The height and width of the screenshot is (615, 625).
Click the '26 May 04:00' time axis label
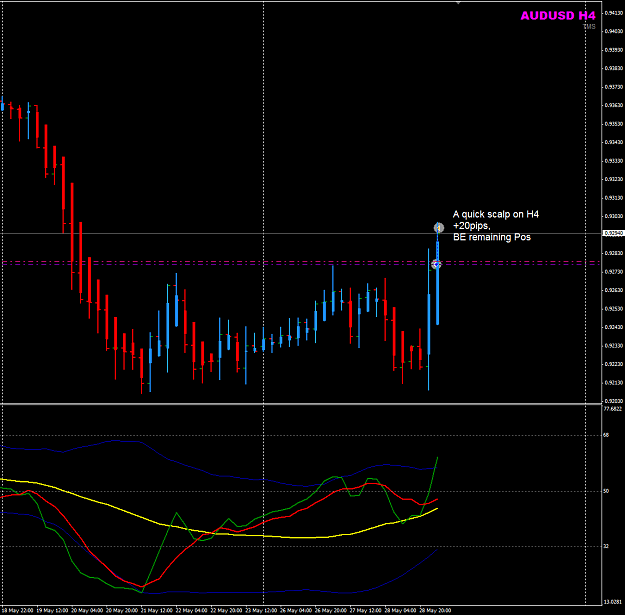click(296, 610)
